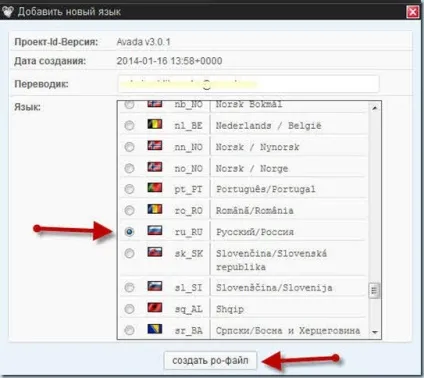Screen dimensions: 424x378
Task: Select the nl_BE Nederlands radio button
Action: pos(129,126)
